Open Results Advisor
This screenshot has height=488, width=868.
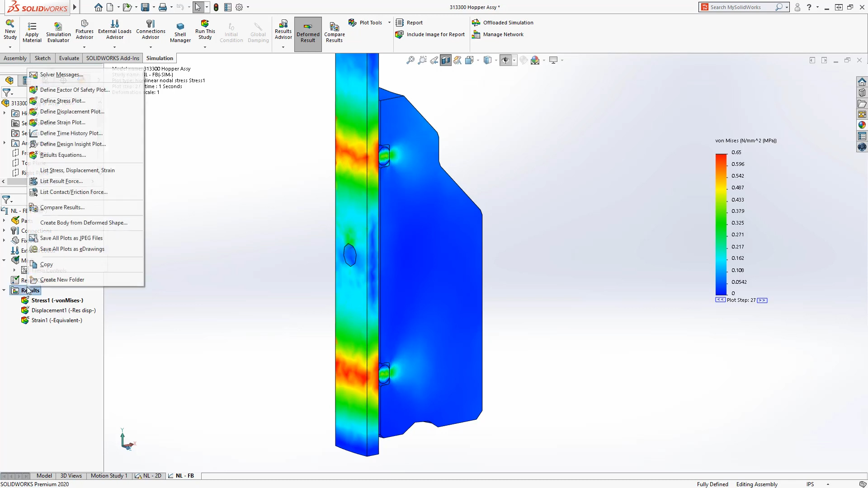[x=283, y=30]
